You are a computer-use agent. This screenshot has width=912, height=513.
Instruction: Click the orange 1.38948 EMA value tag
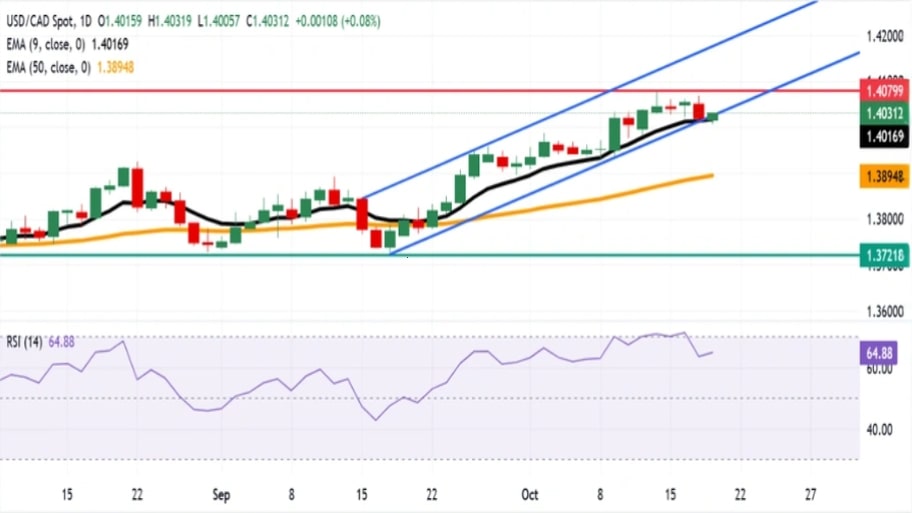[x=884, y=176]
